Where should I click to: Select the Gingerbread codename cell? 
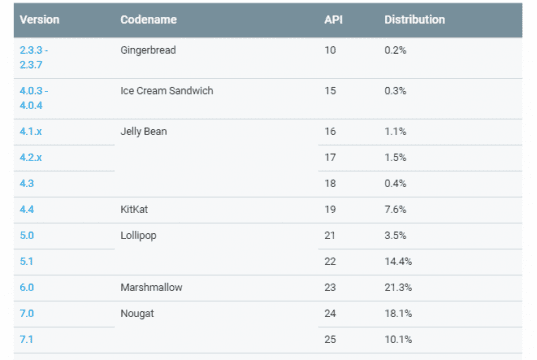tap(148, 50)
